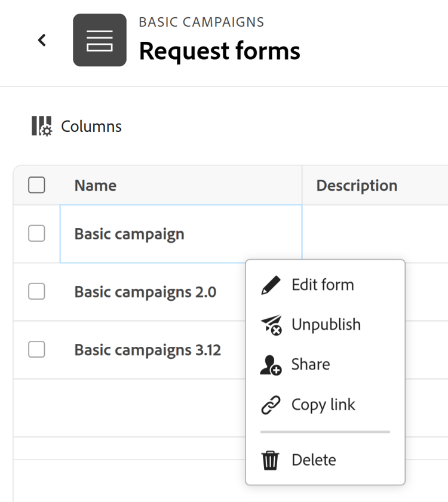Pick Copy link menu entry
This screenshot has height=502, width=448.
(323, 405)
